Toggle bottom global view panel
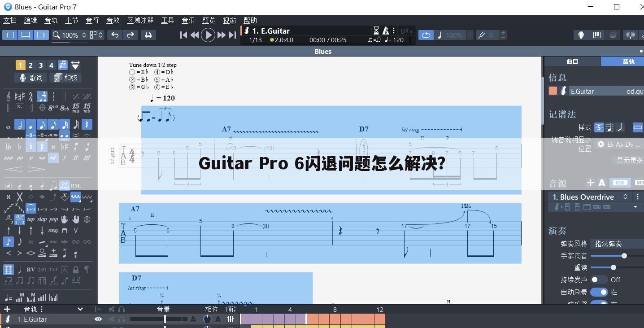 point(26,35)
